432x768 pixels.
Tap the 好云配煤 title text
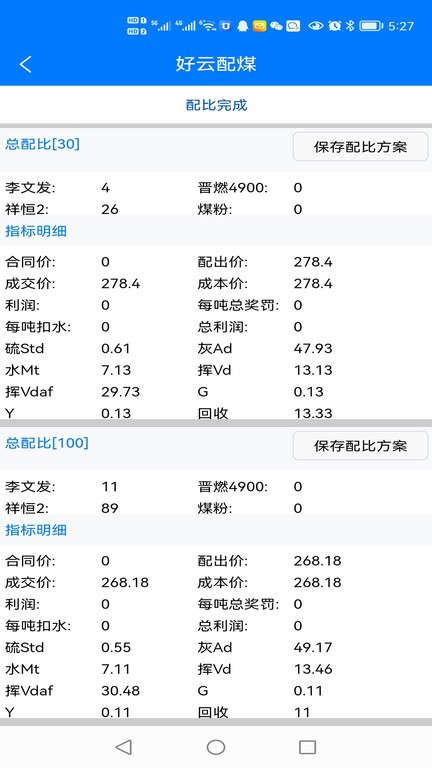(216, 64)
